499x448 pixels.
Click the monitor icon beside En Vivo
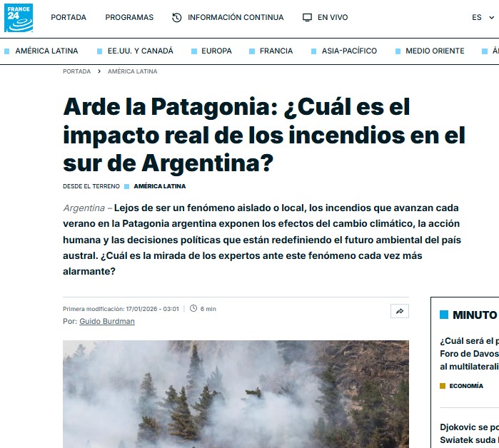click(307, 17)
